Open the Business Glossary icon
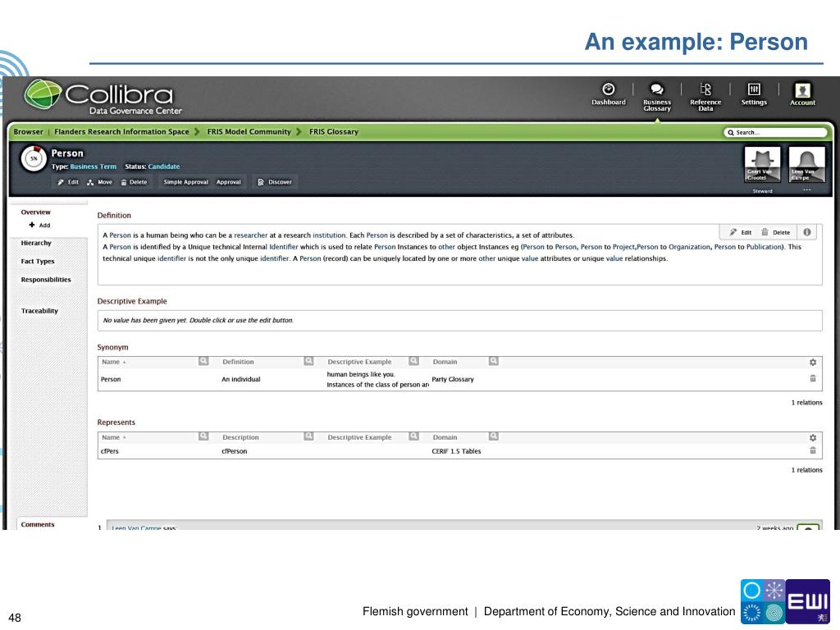Viewport: 840px width, 630px height. click(657, 97)
